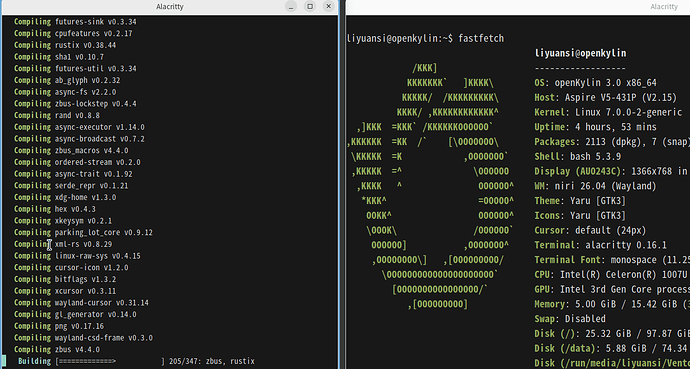Click the 'png v0.17.16' compile line
The height and width of the screenshot is (369, 690).
pyautogui.click(x=59, y=326)
